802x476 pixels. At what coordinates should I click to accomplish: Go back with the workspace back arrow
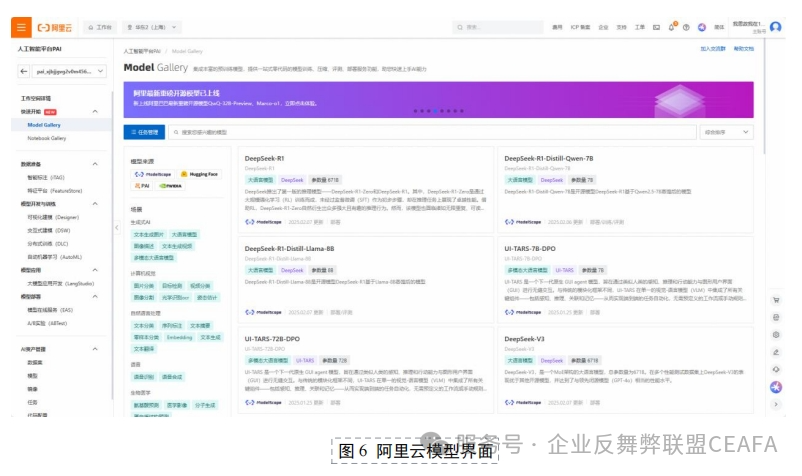(x=24, y=72)
